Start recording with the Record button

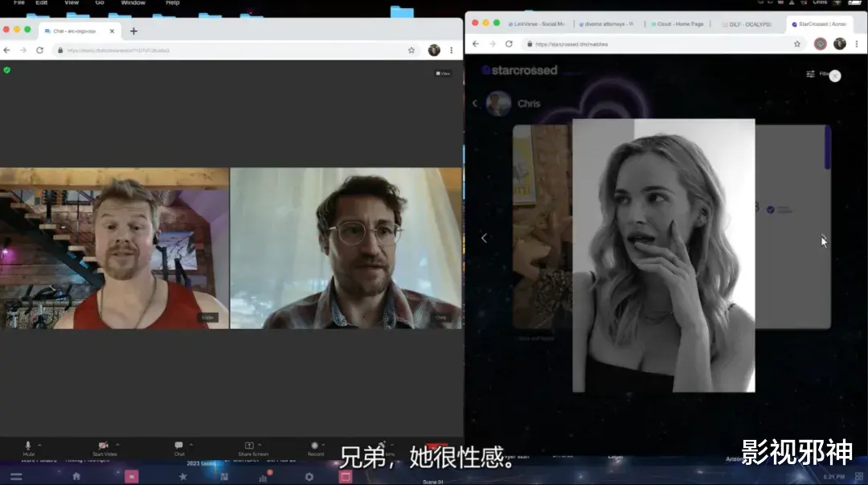tap(315, 449)
